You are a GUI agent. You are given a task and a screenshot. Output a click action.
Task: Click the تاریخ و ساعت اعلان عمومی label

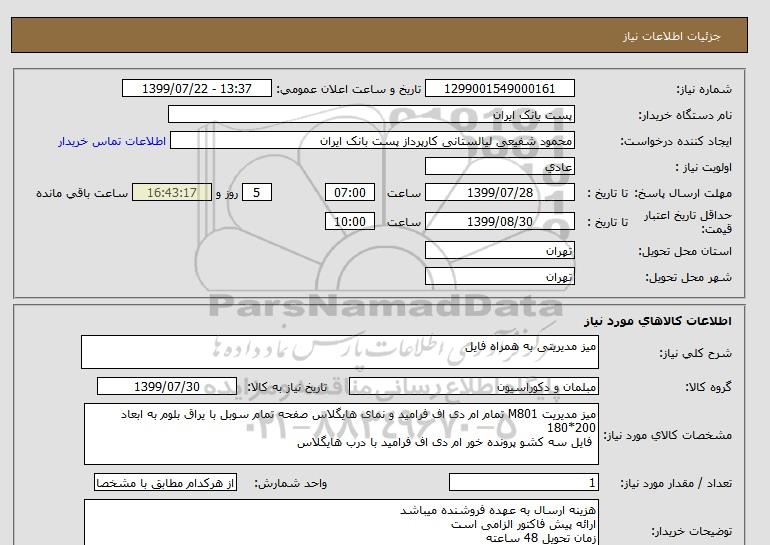[x=349, y=89]
